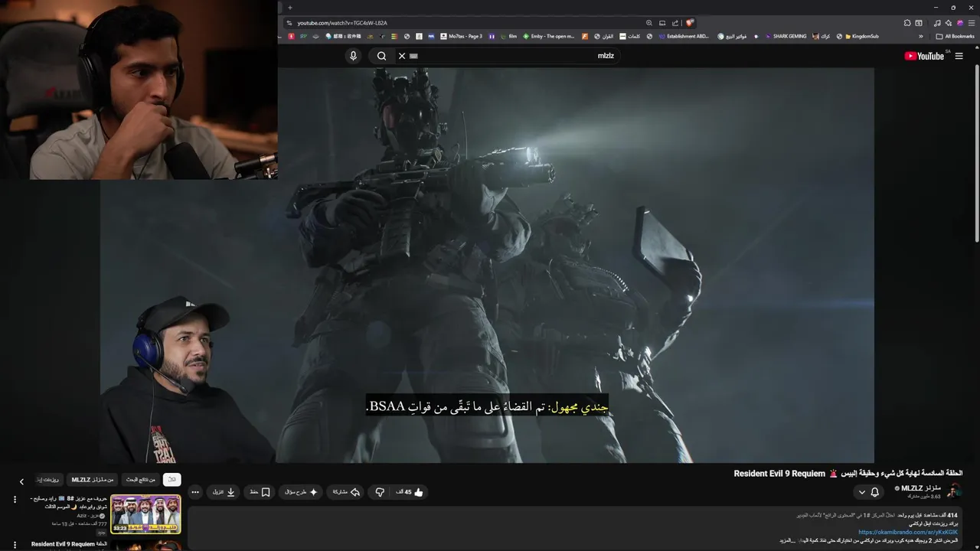The height and width of the screenshot is (551, 980).
Task: Open the recommended video title حروف مع عزيز #8
Action: [x=68, y=502]
